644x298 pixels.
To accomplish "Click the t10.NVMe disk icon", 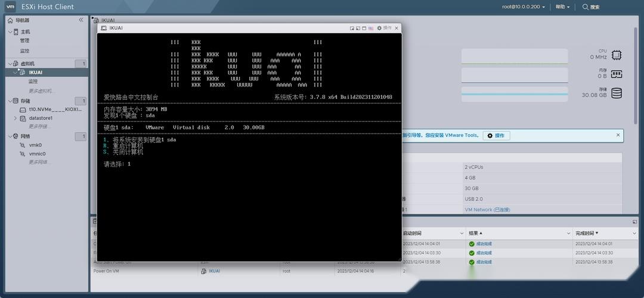I will (23, 110).
